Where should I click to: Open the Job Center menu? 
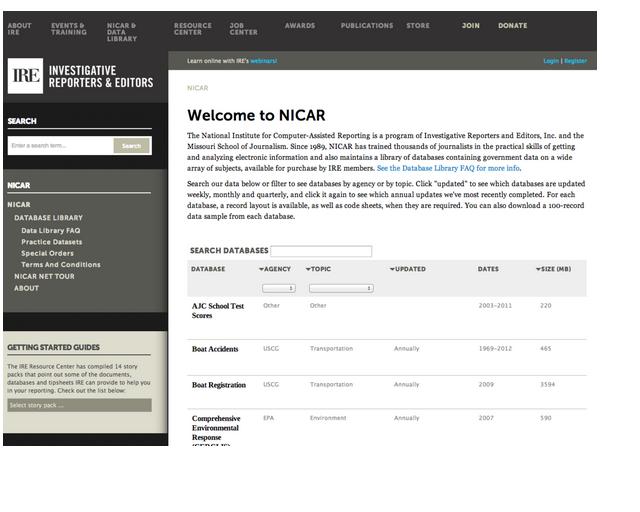point(243,29)
